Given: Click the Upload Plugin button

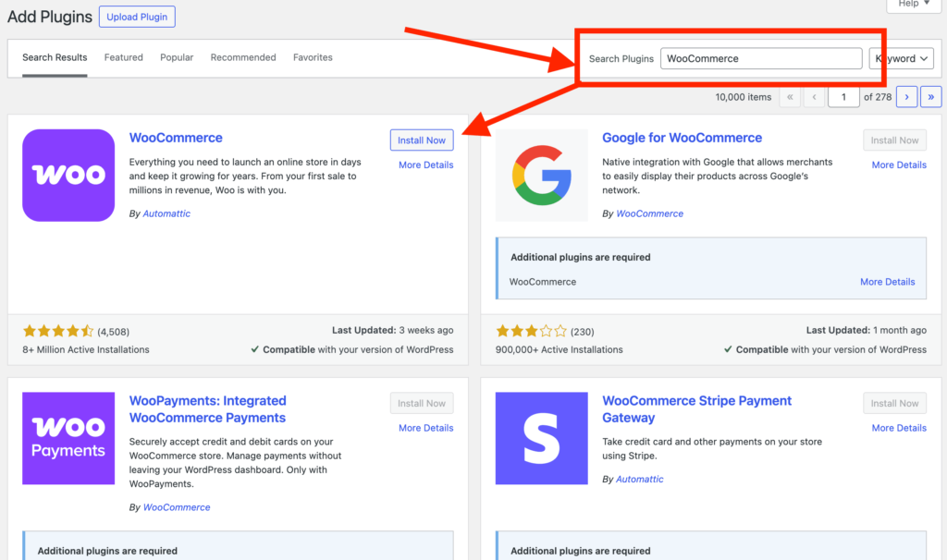Looking at the screenshot, I should click(x=137, y=17).
